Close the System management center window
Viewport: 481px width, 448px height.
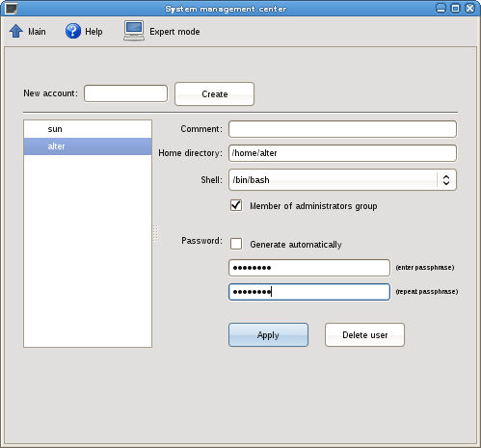coord(469,9)
